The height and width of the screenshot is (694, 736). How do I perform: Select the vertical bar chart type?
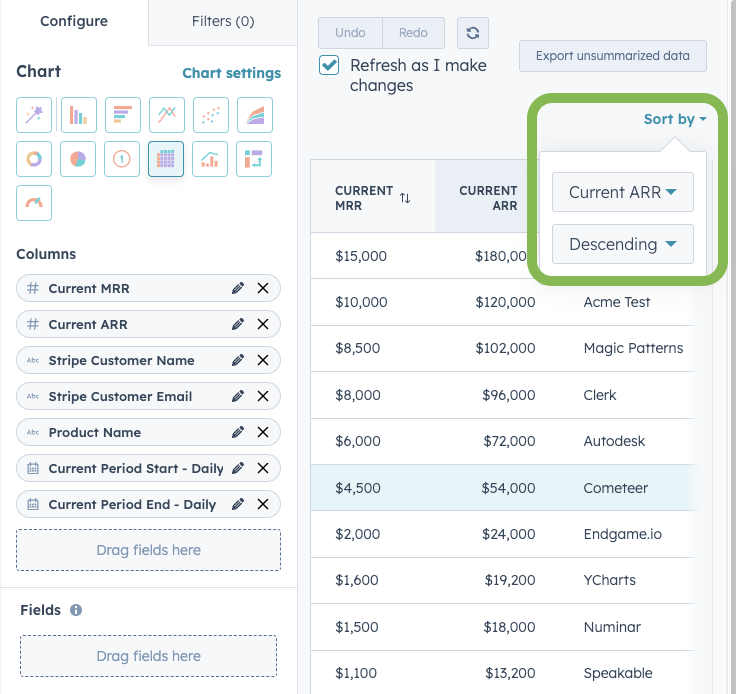click(x=78, y=115)
